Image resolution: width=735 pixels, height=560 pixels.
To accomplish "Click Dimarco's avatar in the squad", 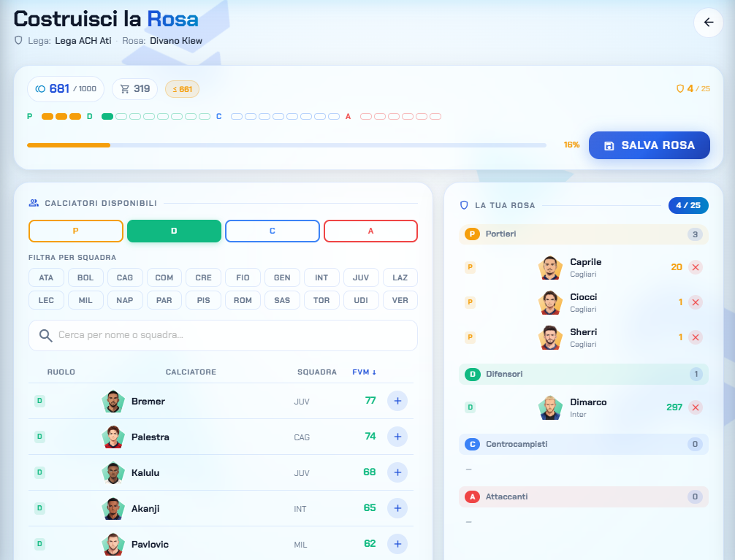I will pyautogui.click(x=550, y=407).
